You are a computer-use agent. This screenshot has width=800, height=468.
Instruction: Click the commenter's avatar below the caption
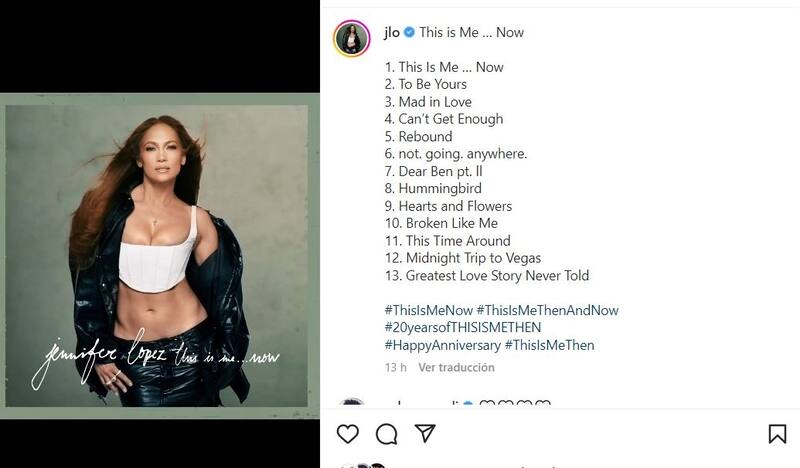(352, 403)
